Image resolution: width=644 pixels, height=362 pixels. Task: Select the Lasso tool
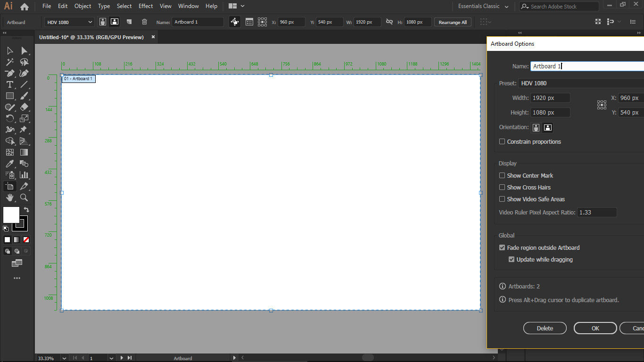(24, 62)
